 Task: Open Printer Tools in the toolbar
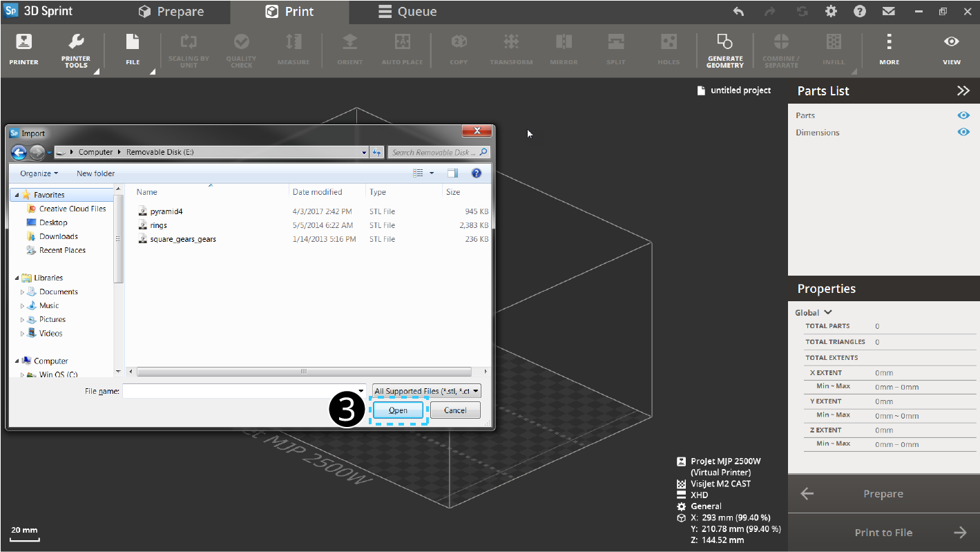click(x=76, y=50)
